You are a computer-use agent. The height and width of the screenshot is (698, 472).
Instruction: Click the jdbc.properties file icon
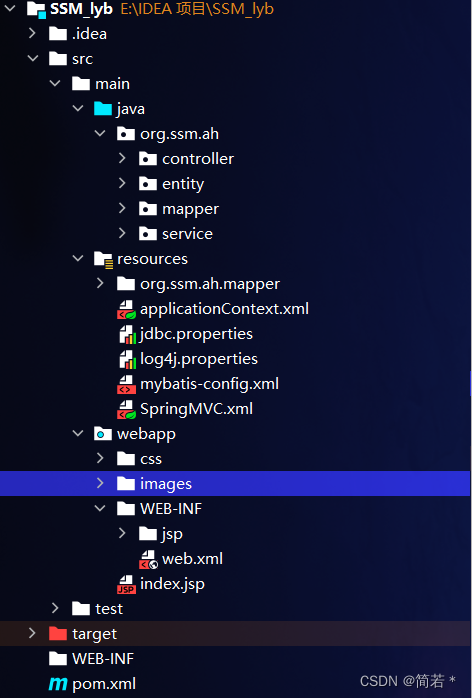(127, 334)
